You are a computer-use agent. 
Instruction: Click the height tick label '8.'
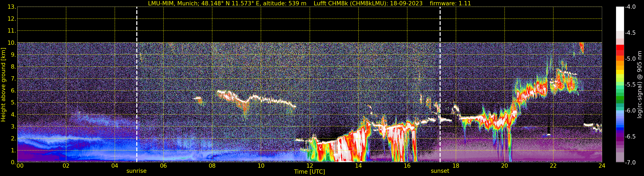click(13, 67)
